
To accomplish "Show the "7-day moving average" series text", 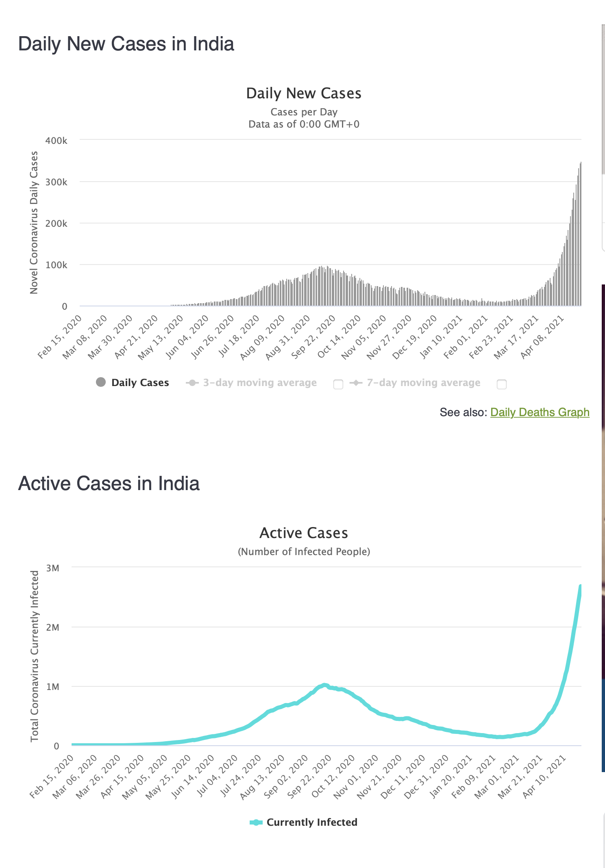I will pos(424,383).
